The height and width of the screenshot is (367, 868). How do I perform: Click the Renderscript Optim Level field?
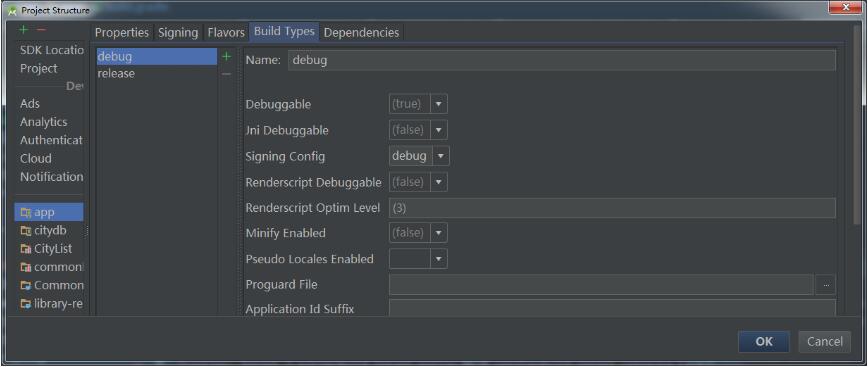(612, 208)
